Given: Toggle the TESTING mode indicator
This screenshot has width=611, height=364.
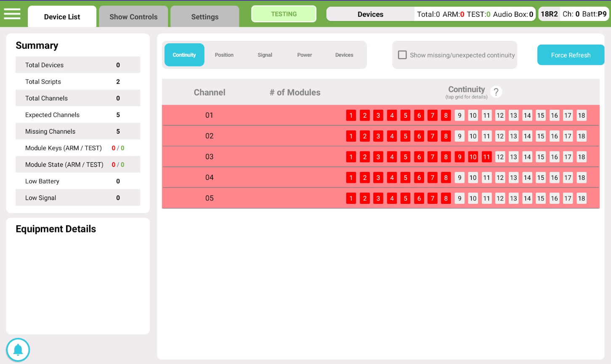Looking at the screenshot, I should click(x=284, y=14).
